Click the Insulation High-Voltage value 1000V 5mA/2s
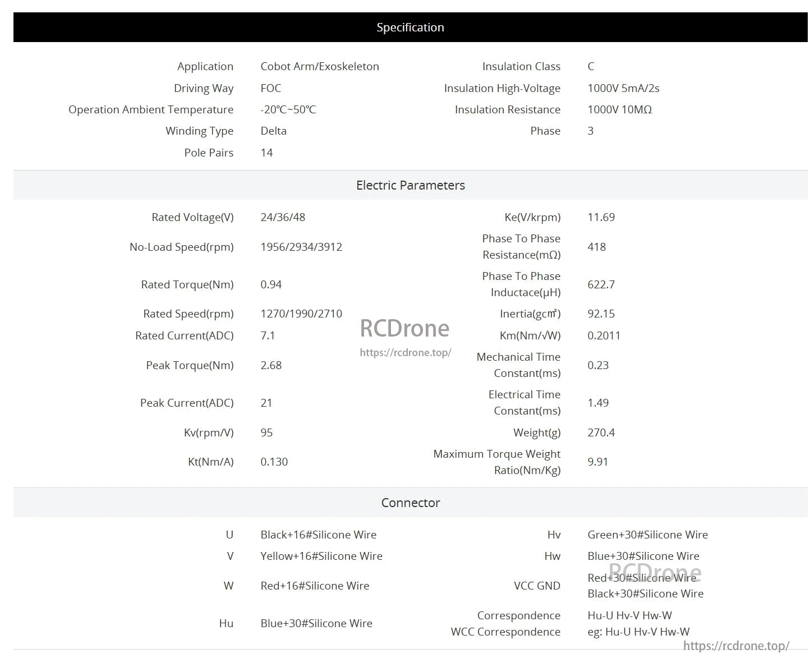Image resolution: width=810 pixels, height=672 pixels. [623, 88]
